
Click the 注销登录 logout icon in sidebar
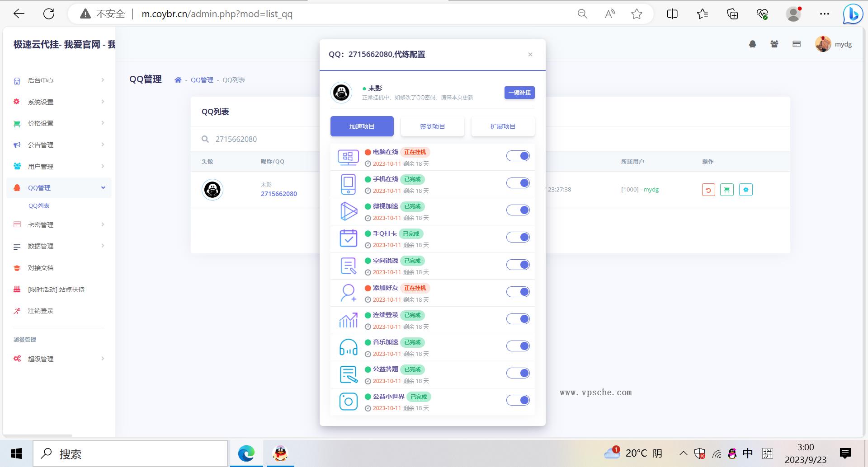(17, 311)
